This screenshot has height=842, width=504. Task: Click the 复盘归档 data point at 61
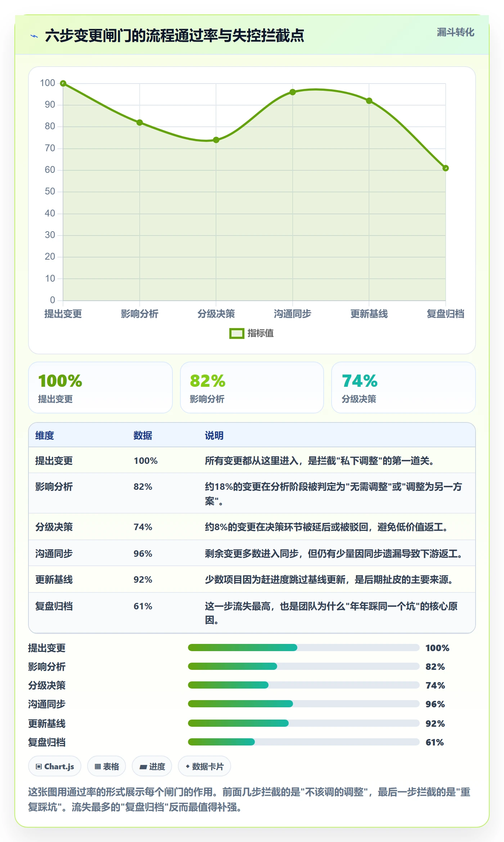pos(446,168)
